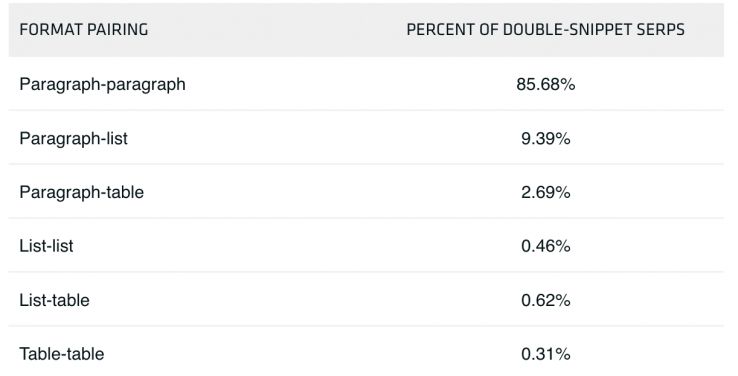The image size is (738, 376).
Task: Click the 2.69% value cell
Action: [545, 192]
